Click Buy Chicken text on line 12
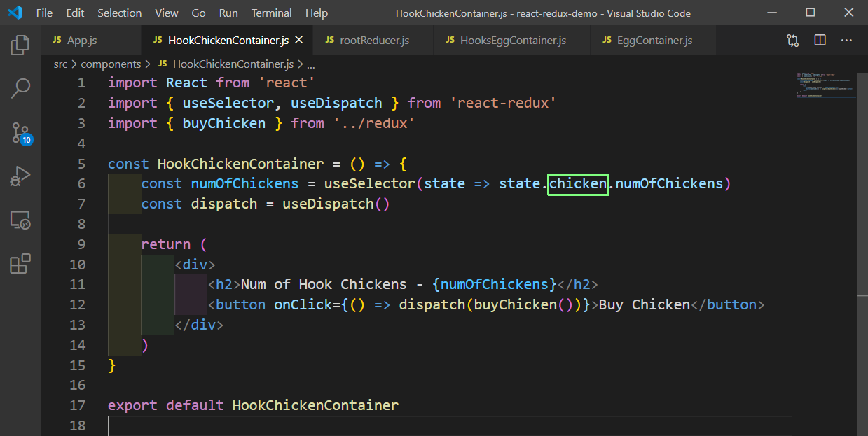Image resolution: width=868 pixels, height=436 pixels. click(645, 305)
